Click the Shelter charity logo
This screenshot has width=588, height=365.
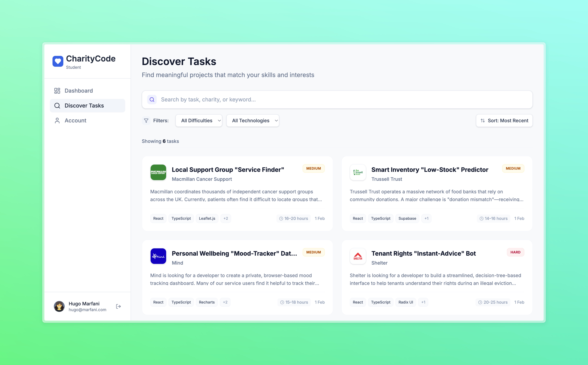[x=358, y=256]
